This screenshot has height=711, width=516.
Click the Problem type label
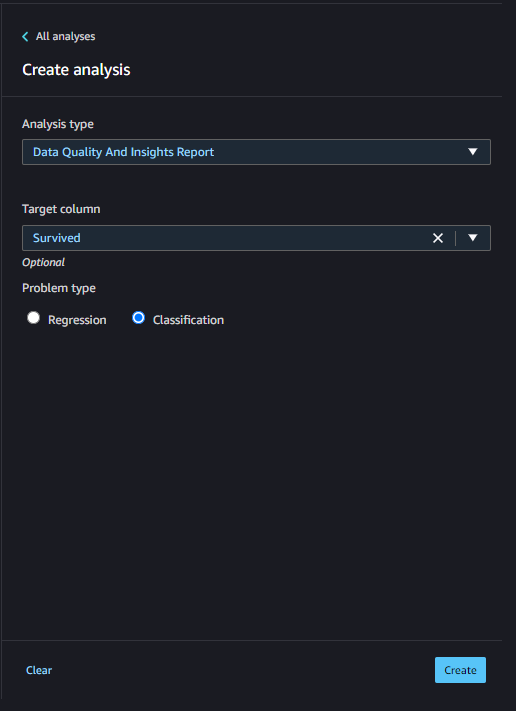click(x=59, y=288)
